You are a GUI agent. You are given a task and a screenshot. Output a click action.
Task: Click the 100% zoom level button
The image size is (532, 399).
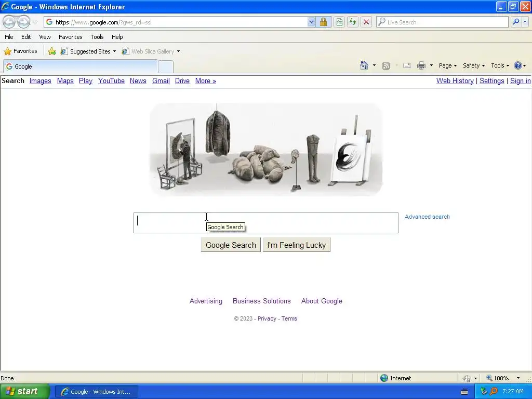[498, 378]
